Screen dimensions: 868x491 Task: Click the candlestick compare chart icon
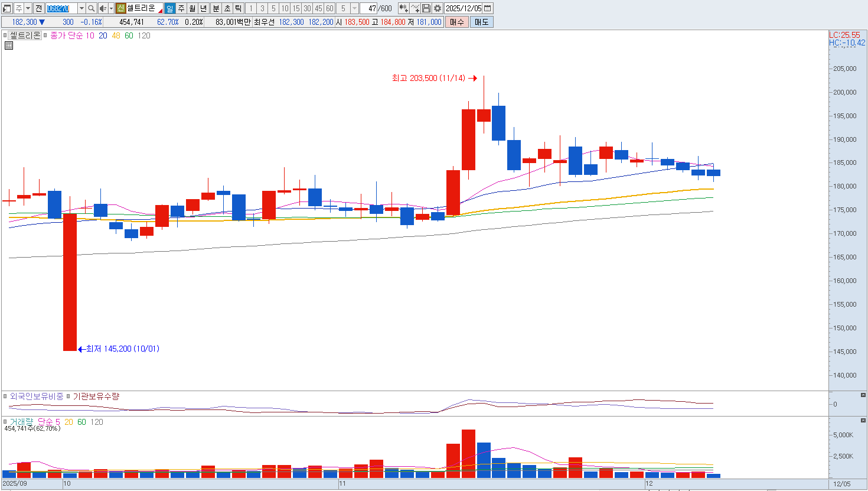pyautogui.click(x=403, y=8)
